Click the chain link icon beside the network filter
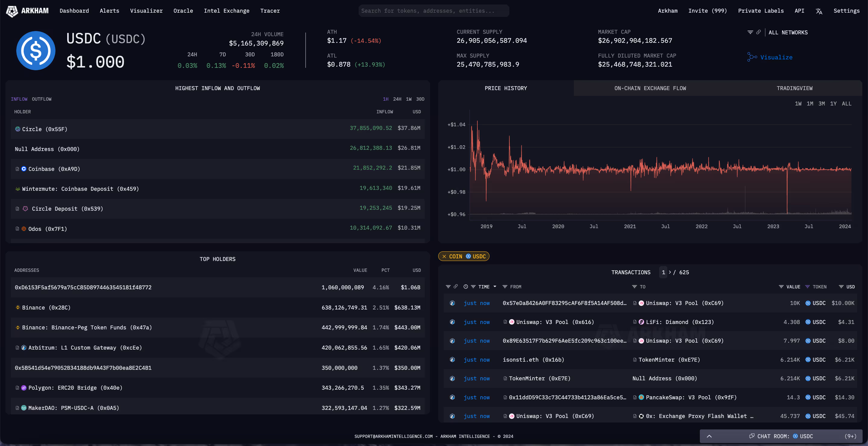The width and height of the screenshot is (868, 446). (x=759, y=32)
